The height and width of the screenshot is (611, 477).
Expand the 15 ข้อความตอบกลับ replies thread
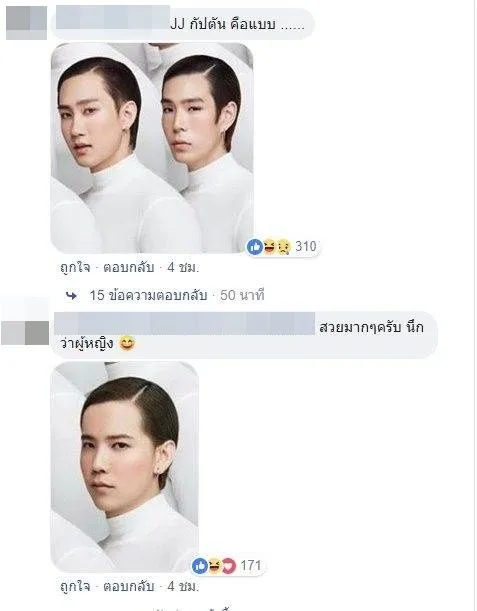[148, 295]
